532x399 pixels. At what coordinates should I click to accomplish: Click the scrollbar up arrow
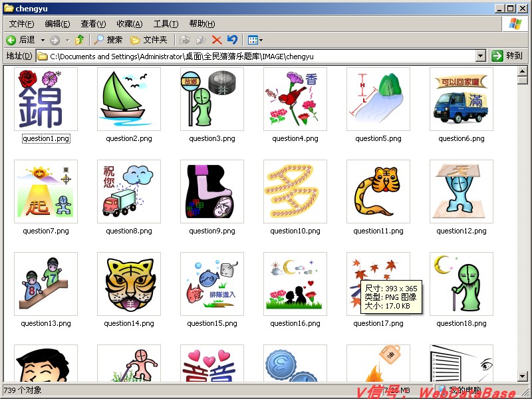pos(523,71)
